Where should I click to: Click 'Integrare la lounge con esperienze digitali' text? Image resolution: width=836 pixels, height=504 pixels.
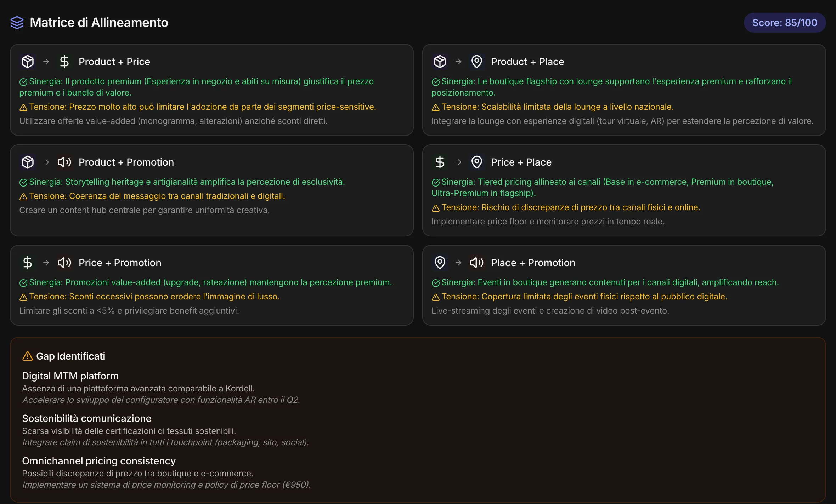click(x=622, y=121)
